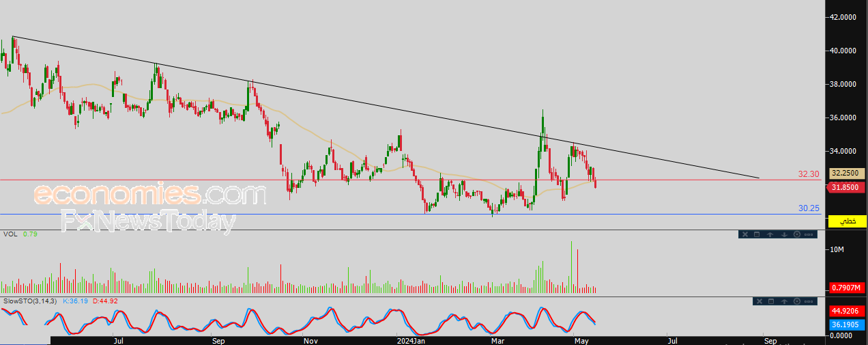
Task: Click the SlowSTO(3,14,3) indicator label
Action: [x=30, y=301]
